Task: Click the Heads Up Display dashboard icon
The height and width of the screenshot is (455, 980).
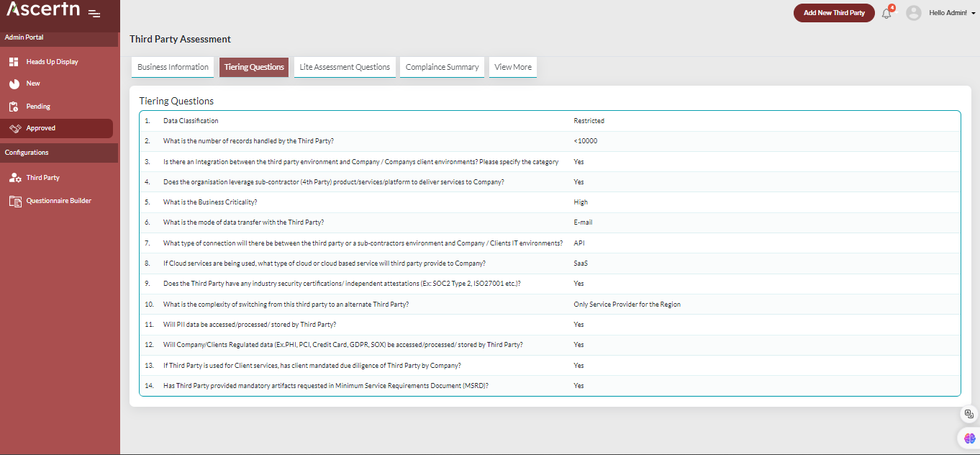Action: [14, 62]
